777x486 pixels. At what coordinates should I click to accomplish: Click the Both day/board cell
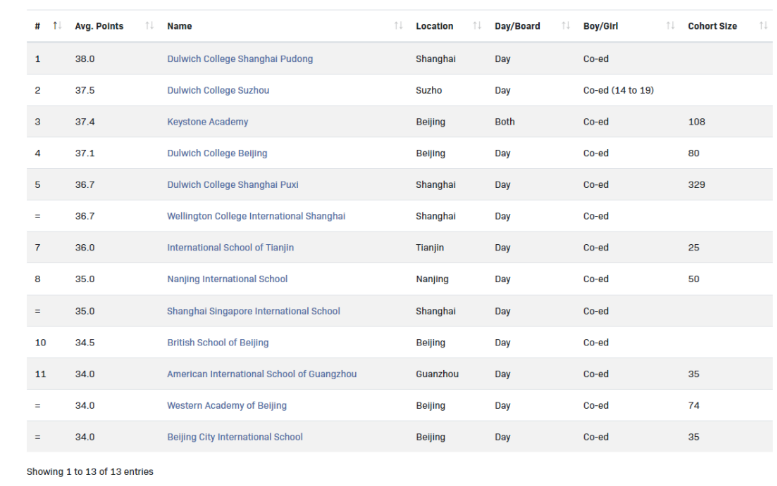pos(504,121)
